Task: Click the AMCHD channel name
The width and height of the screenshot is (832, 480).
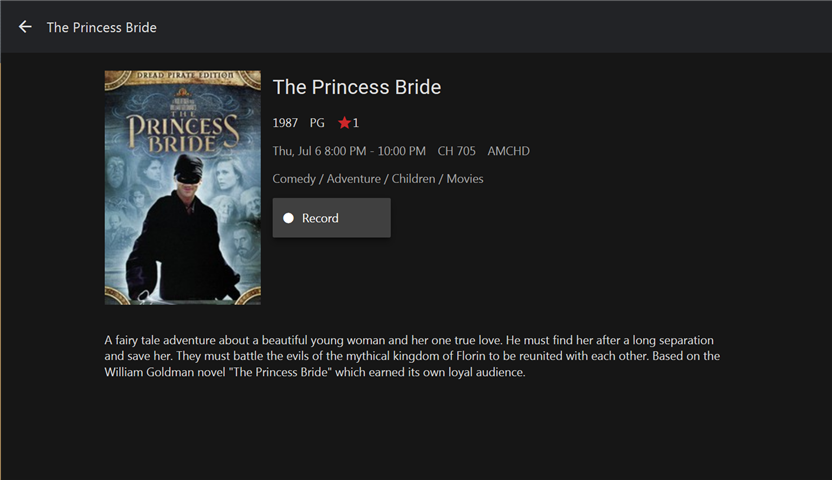Action: pos(508,151)
